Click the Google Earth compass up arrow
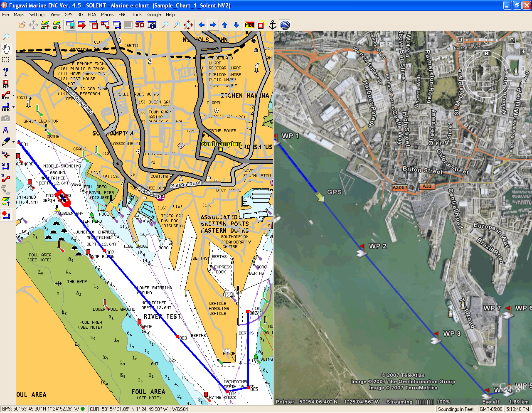This screenshot has height=413, width=532. pyautogui.click(x=486, y=65)
